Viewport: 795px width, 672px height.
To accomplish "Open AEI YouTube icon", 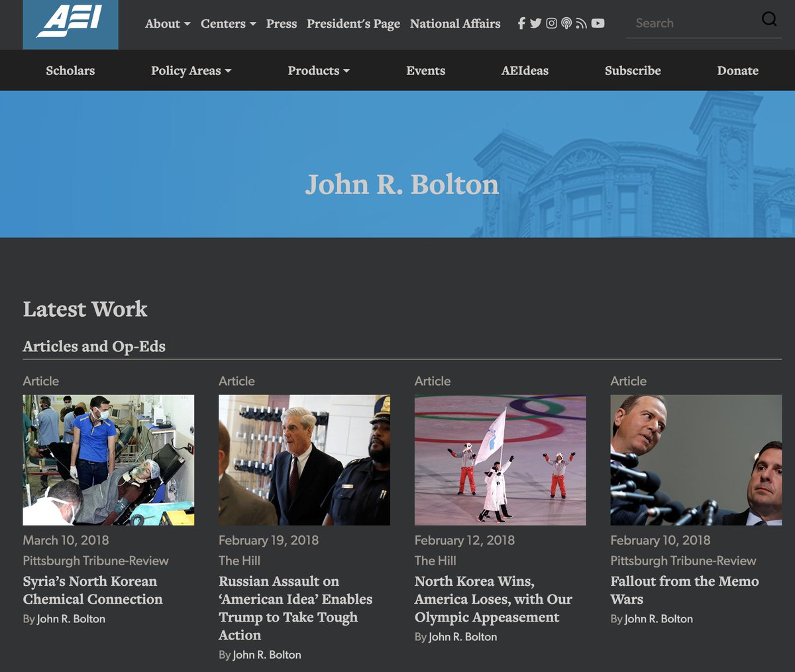I will click(x=598, y=23).
